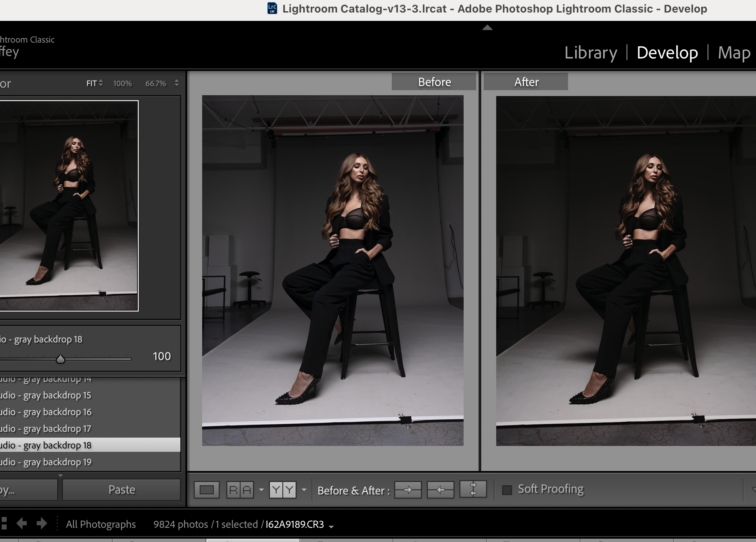Go back with left arrow in filmstrip bar
756x542 pixels.
tap(21, 523)
